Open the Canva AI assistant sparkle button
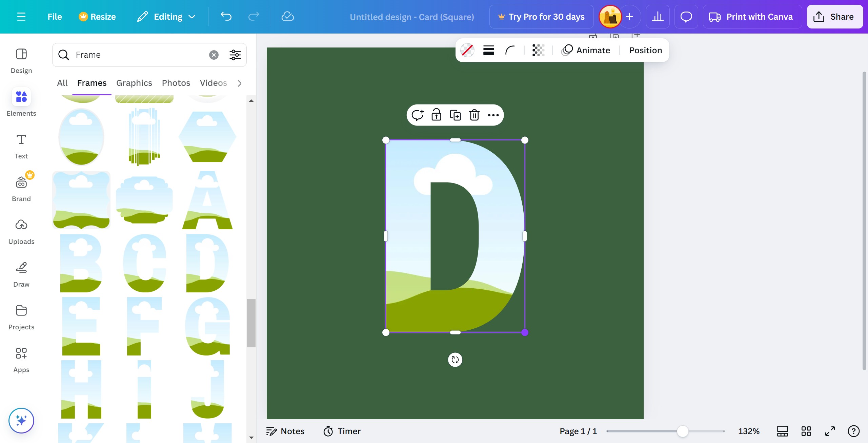This screenshot has width=868, height=443. [x=21, y=421]
